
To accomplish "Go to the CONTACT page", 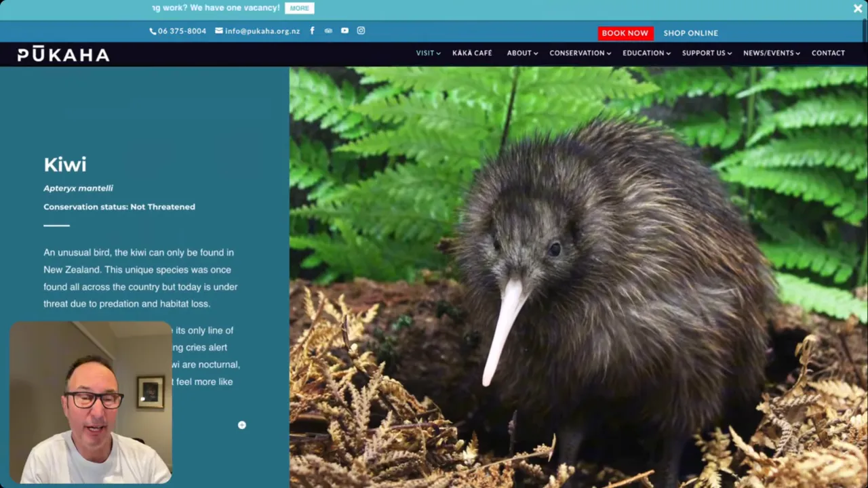I will (x=828, y=53).
